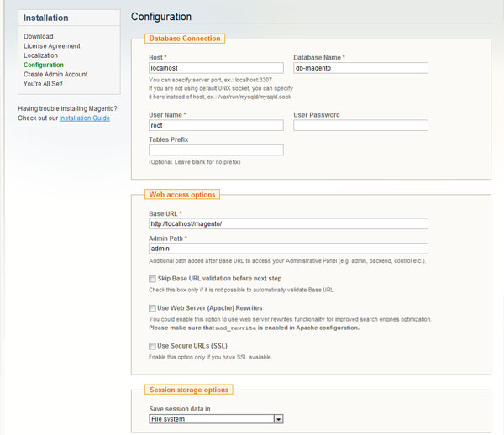The image size is (504, 435).
Task: Click the 'Having trouble installing Magento?' text
Action: click(x=67, y=108)
